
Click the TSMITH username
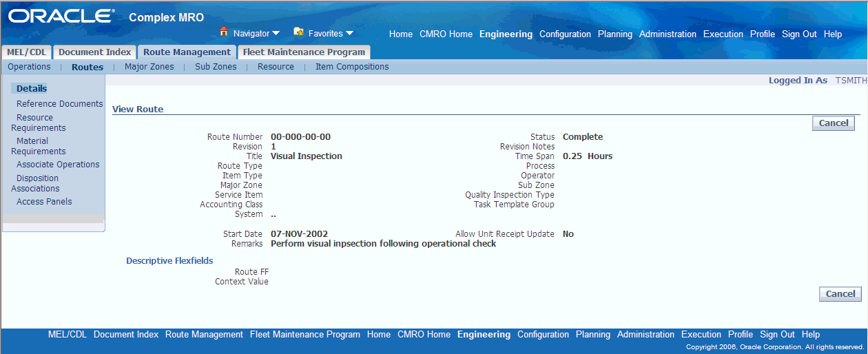coord(851,81)
